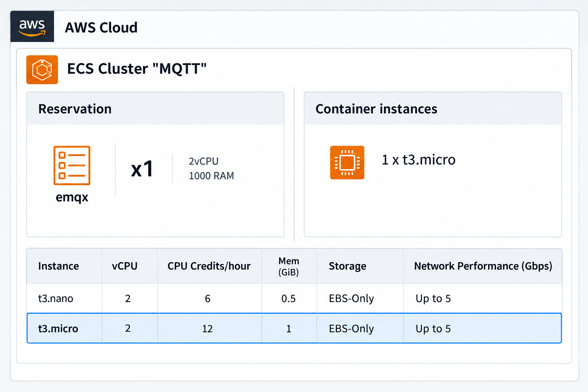This screenshot has height=392, width=588.
Task: Click the vCPU value in t3.nano row
Action: (128, 299)
